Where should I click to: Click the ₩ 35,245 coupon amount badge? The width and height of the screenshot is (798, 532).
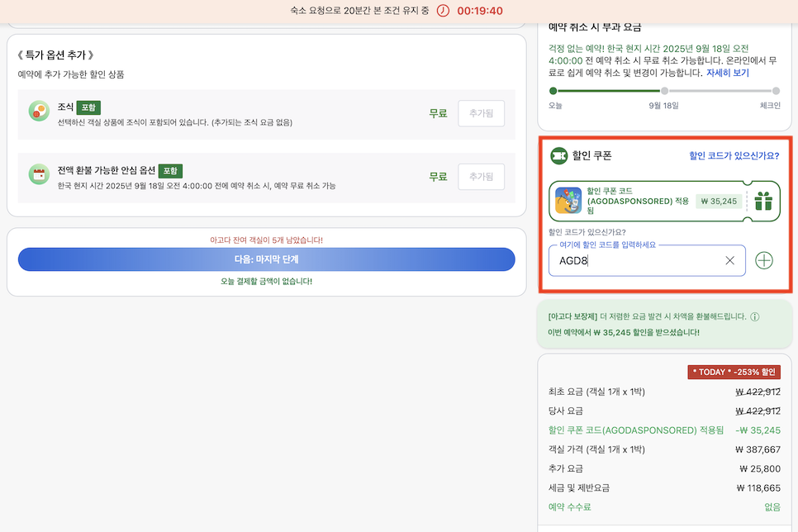pyautogui.click(x=719, y=201)
